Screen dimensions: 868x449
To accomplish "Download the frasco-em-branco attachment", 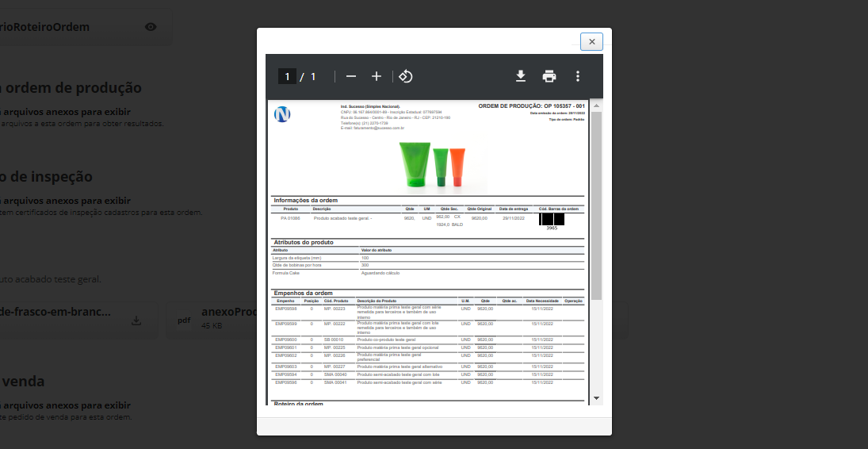I will click(136, 321).
